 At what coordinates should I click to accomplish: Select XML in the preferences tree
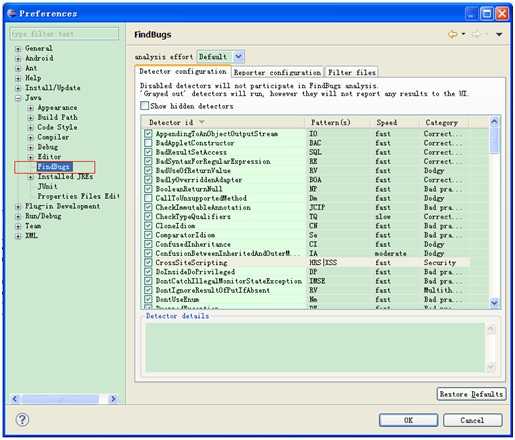tap(31, 236)
